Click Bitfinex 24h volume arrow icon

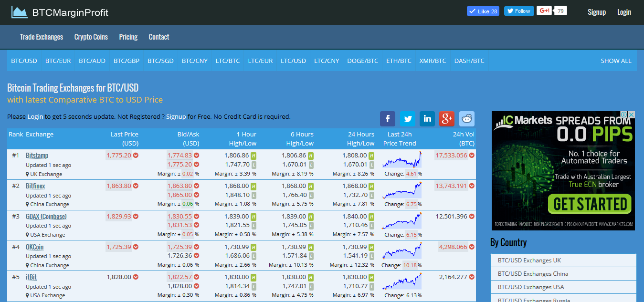472,186
